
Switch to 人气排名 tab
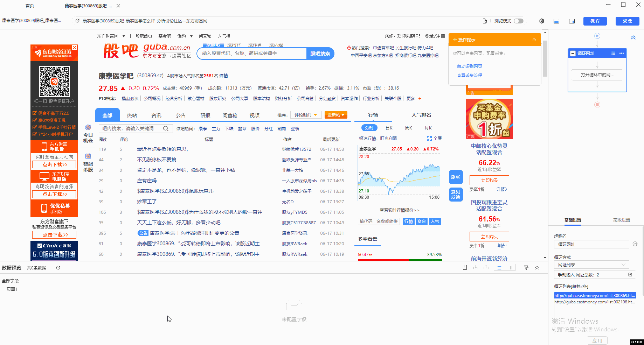421,115
